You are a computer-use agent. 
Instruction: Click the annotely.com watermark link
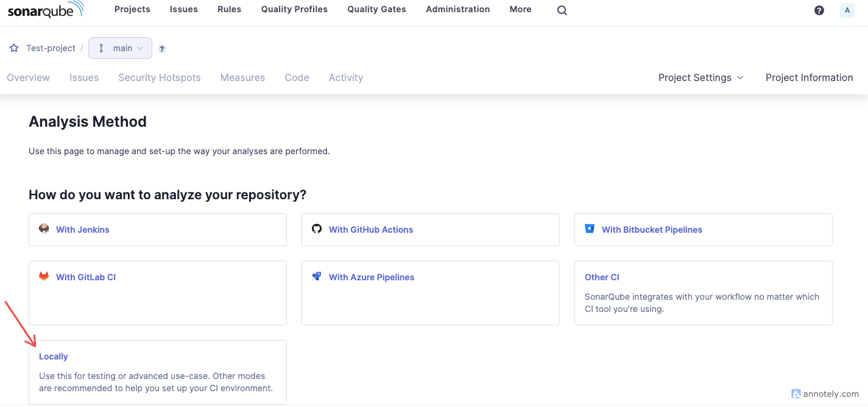824,394
